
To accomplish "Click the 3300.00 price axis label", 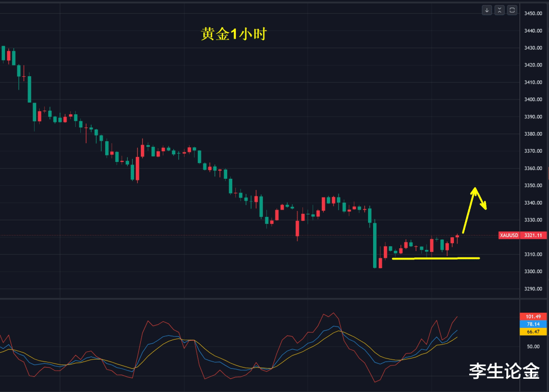I will 533,271.
